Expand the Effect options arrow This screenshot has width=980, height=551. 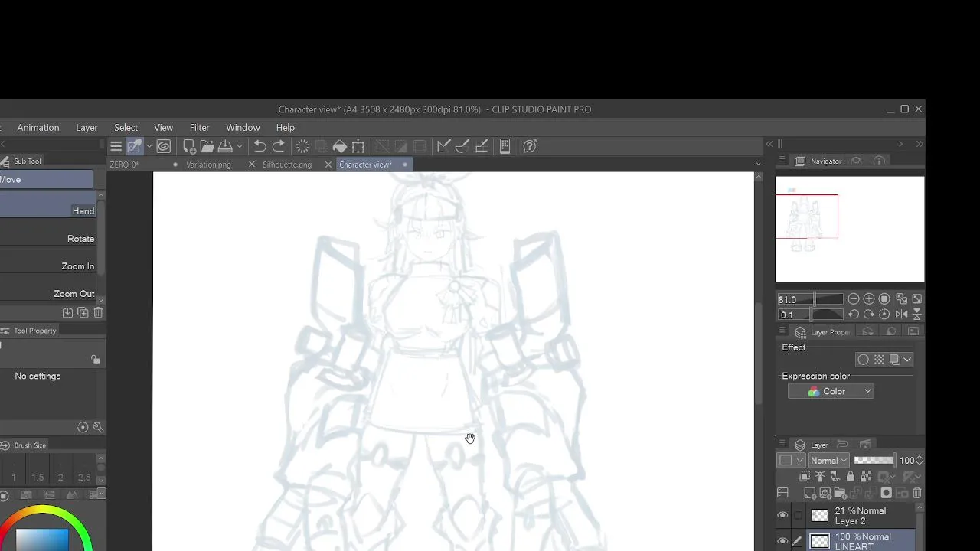[x=907, y=360]
